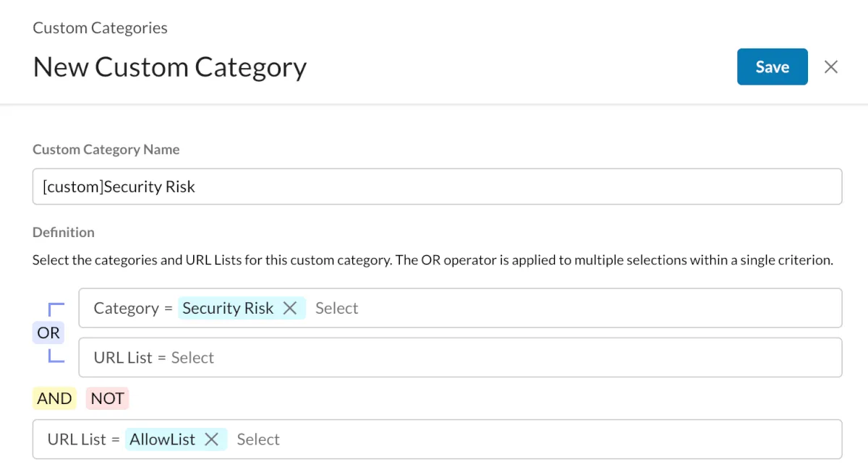The width and height of the screenshot is (868, 472).
Task: Remove the AllowList chip from URL List
Action: pos(211,439)
